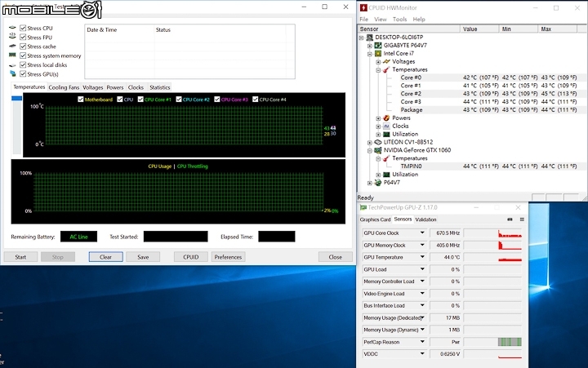Toggle the Stress local disks checkbox
Screen dimensions: 588x368
tap(23, 64)
